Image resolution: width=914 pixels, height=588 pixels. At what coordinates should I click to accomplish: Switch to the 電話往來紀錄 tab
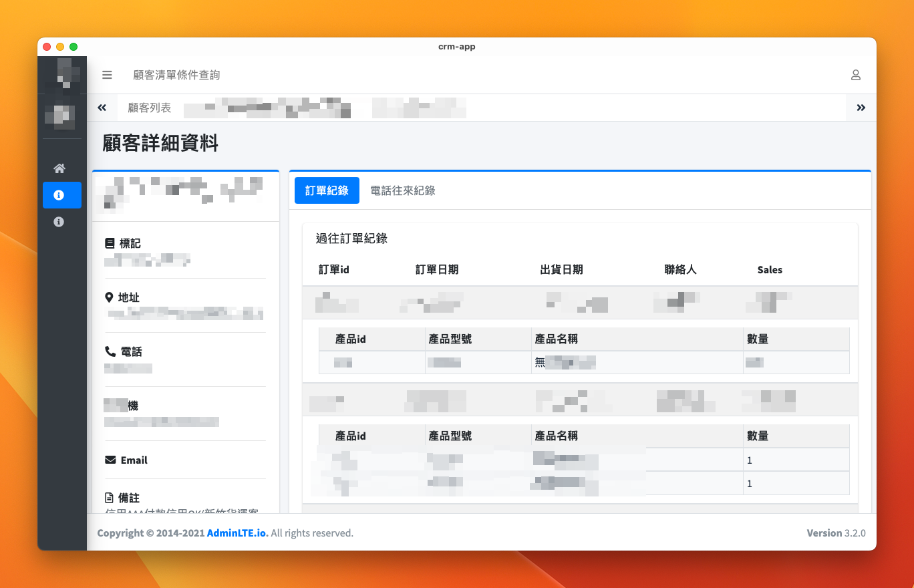pos(402,190)
